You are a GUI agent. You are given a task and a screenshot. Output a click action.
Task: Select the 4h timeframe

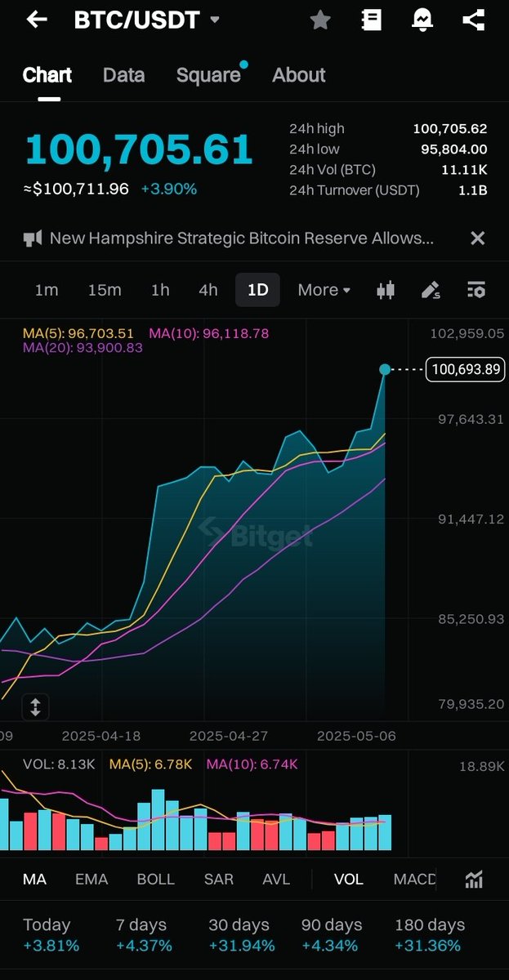pyautogui.click(x=208, y=290)
